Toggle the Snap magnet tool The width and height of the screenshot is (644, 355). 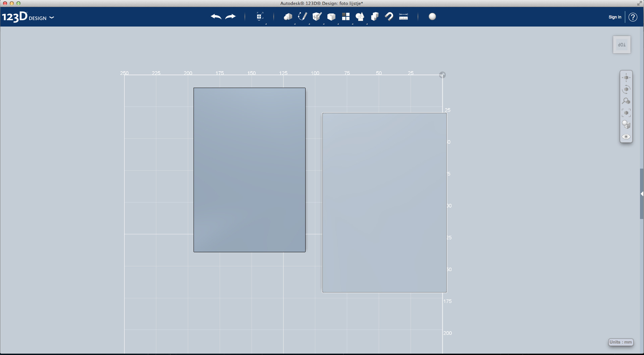(389, 16)
